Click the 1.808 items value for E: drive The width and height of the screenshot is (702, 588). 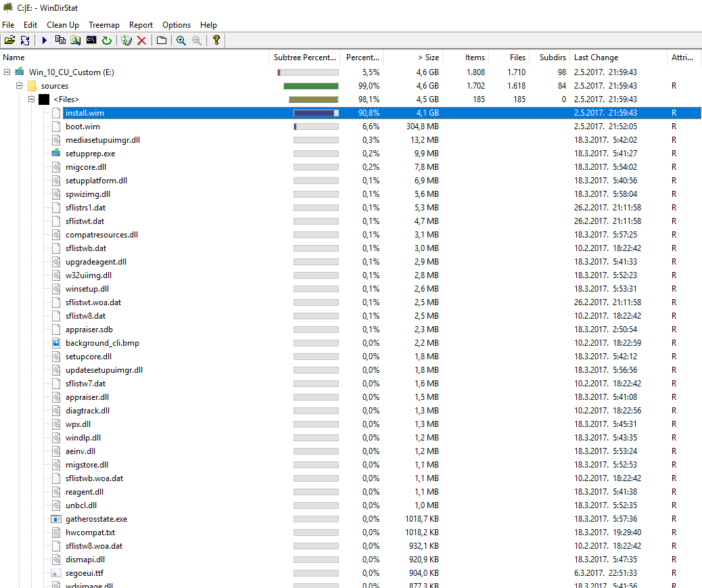(x=475, y=72)
